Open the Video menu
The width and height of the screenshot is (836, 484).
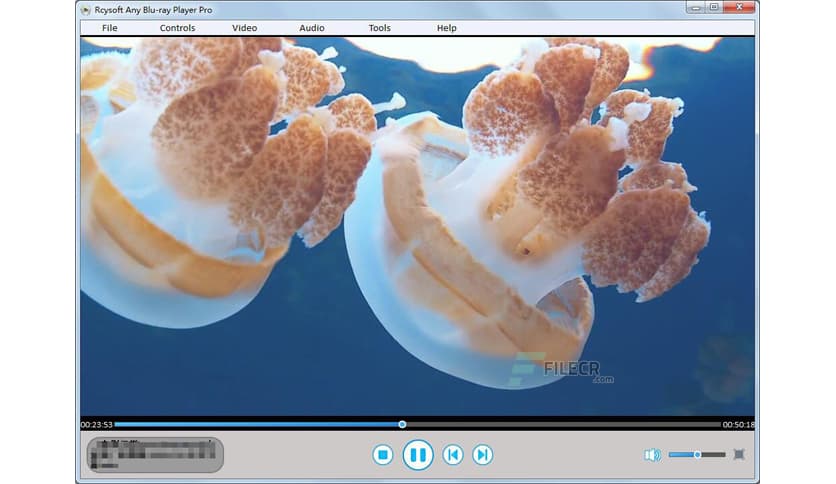244,28
